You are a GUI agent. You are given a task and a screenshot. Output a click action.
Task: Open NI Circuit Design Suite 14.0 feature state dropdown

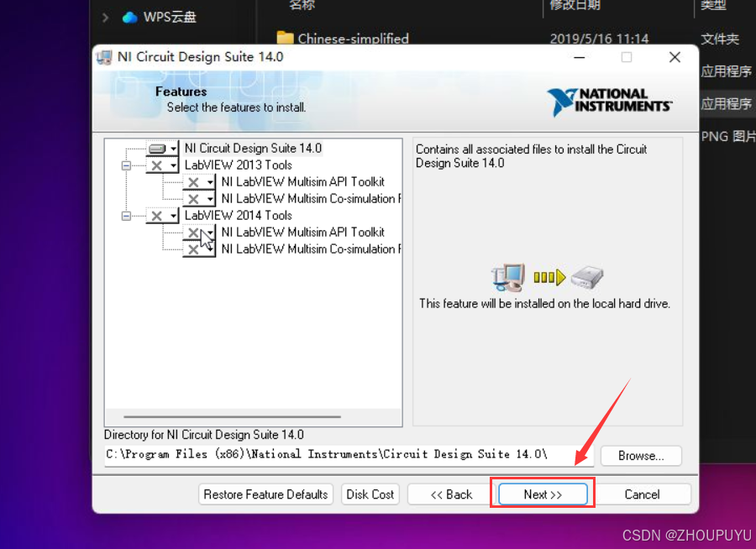click(162, 149)
